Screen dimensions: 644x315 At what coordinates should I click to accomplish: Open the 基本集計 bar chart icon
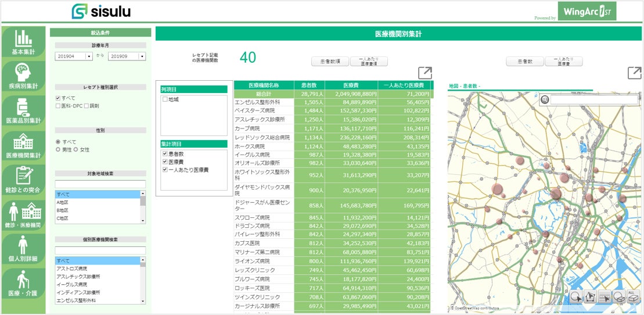click(x=23, y=38)
